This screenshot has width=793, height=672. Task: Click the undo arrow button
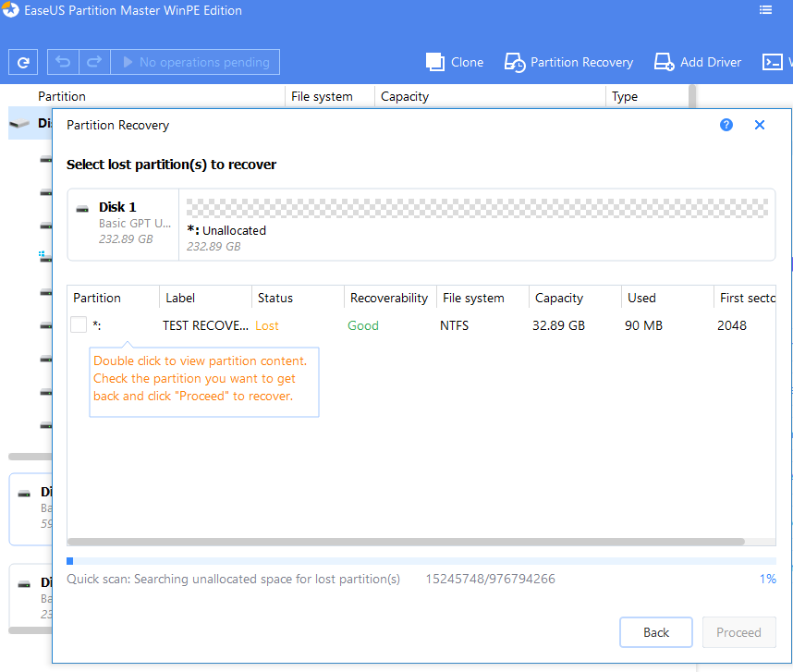(63, 62)
